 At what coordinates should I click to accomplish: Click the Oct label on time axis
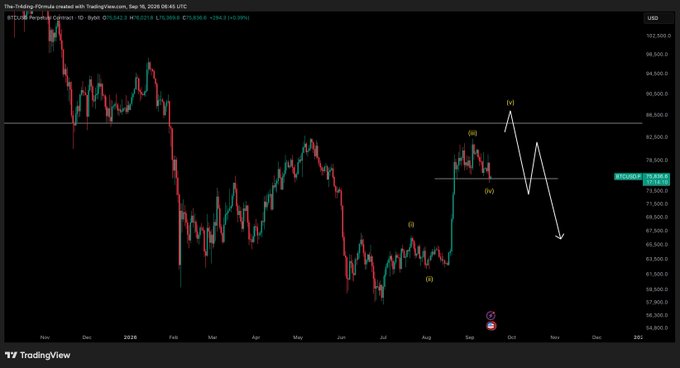tap(512, 337)
